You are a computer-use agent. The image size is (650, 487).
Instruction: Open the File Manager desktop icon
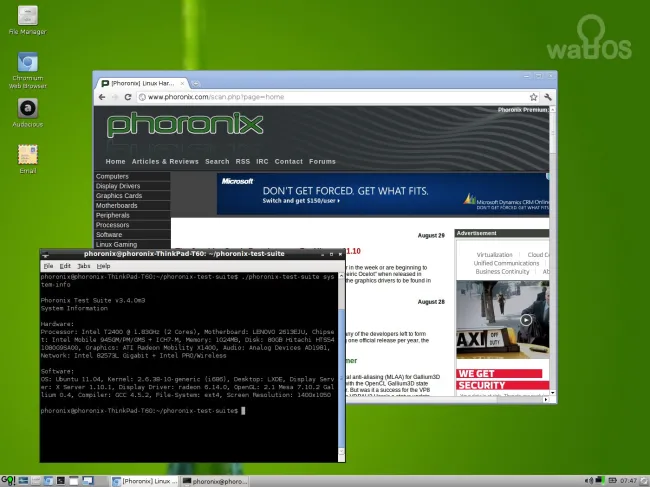[x=27, y=20]
